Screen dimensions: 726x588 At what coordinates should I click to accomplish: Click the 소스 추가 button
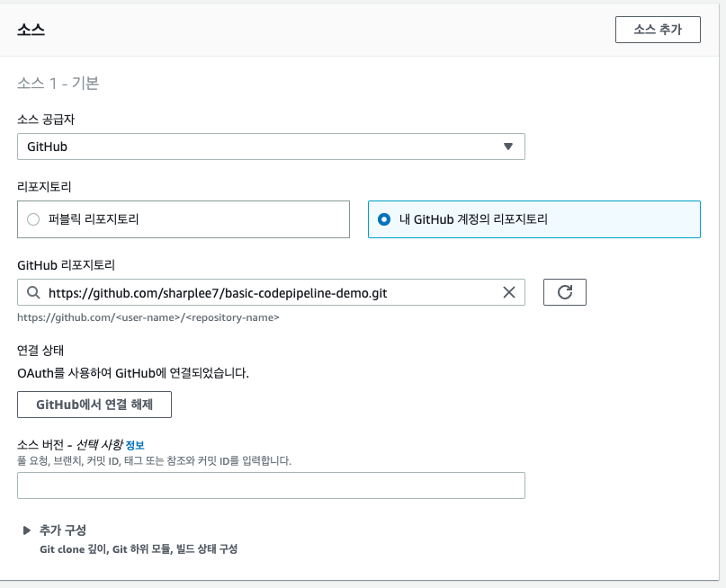[658, 30]
